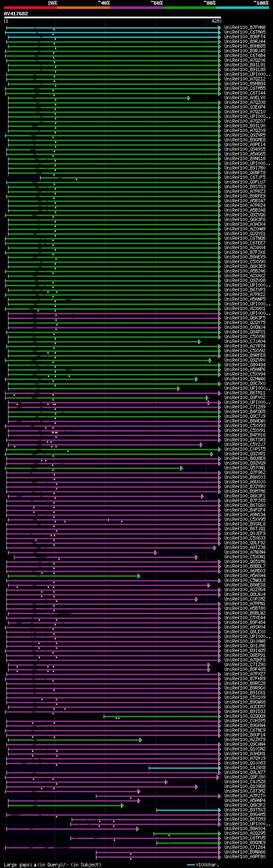
Task: Click the green alignment bar for UniRef100_Q2QQQ9
Action: tap(162, 716)
